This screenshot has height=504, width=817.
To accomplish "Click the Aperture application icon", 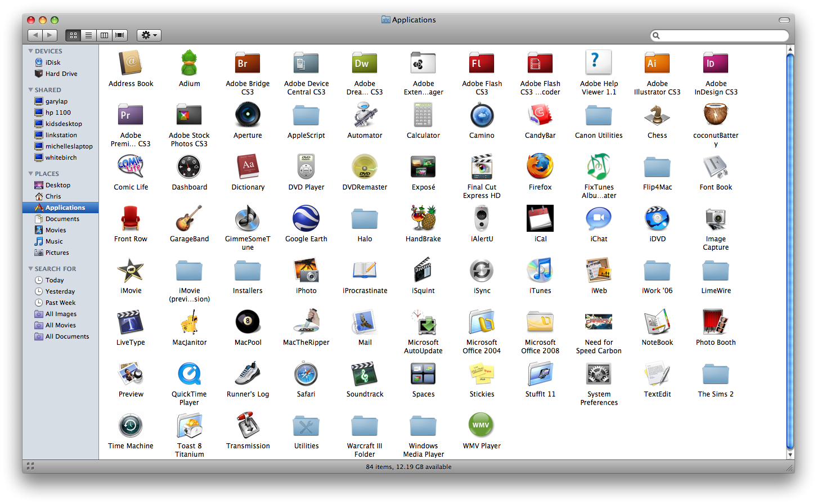I will coord(248,115).
